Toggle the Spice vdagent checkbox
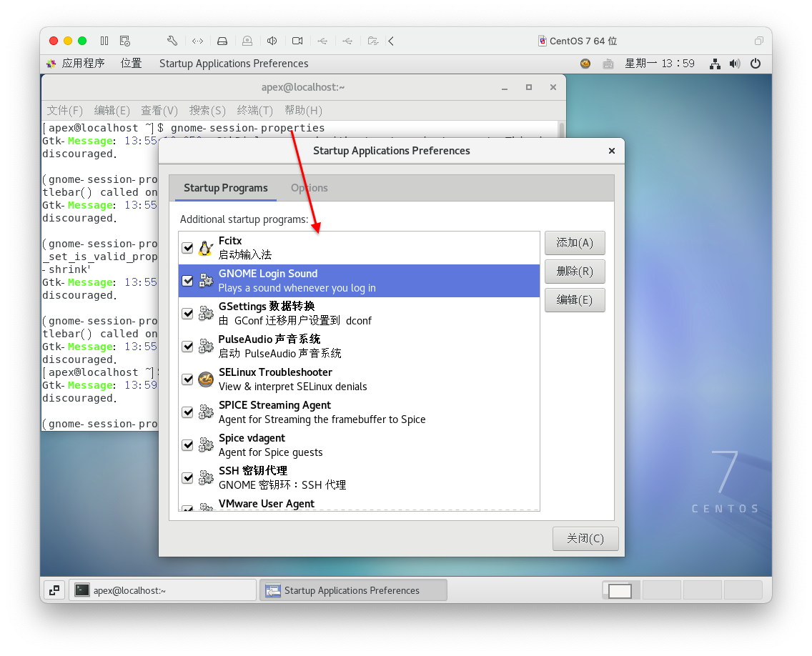 (187, 445)
